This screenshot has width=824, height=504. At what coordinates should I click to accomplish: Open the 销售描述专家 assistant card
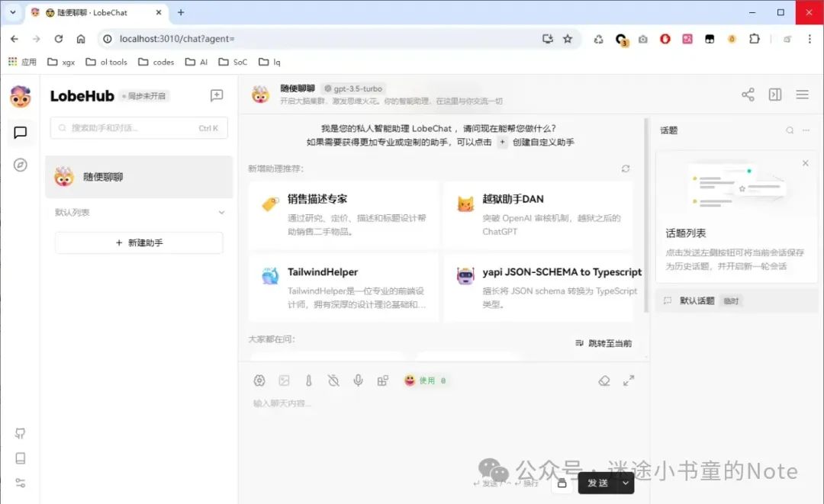(343, 214)
